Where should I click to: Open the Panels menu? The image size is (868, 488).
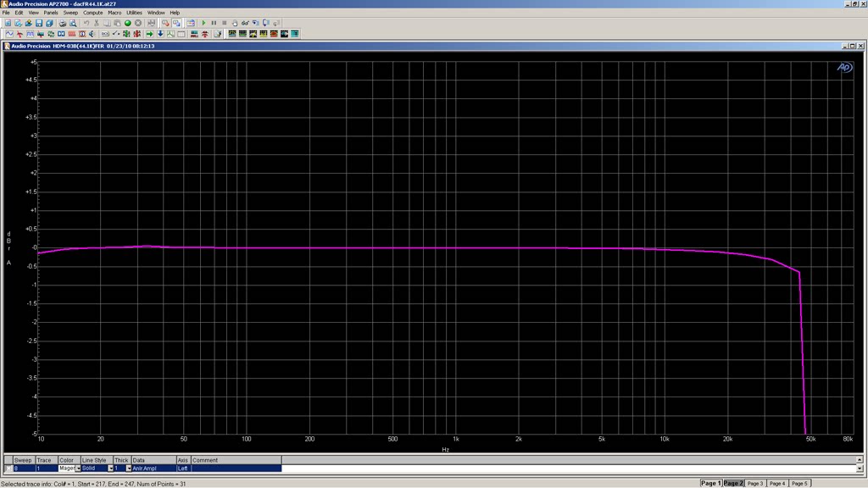[x=51, y=12]
